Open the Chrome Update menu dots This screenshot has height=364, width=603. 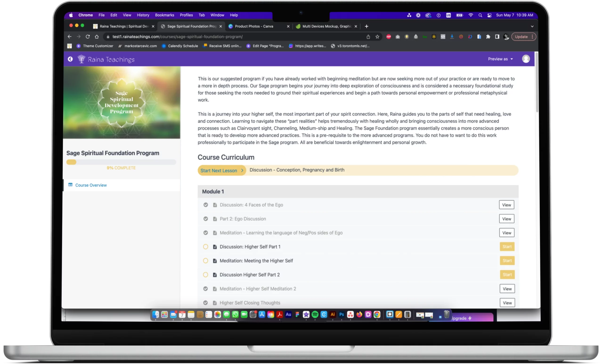click(532, 37)
